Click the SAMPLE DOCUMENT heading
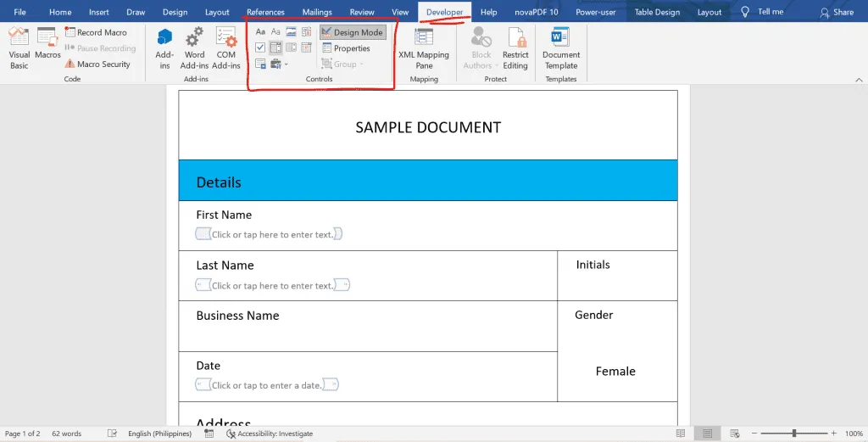 pos(428,127)
